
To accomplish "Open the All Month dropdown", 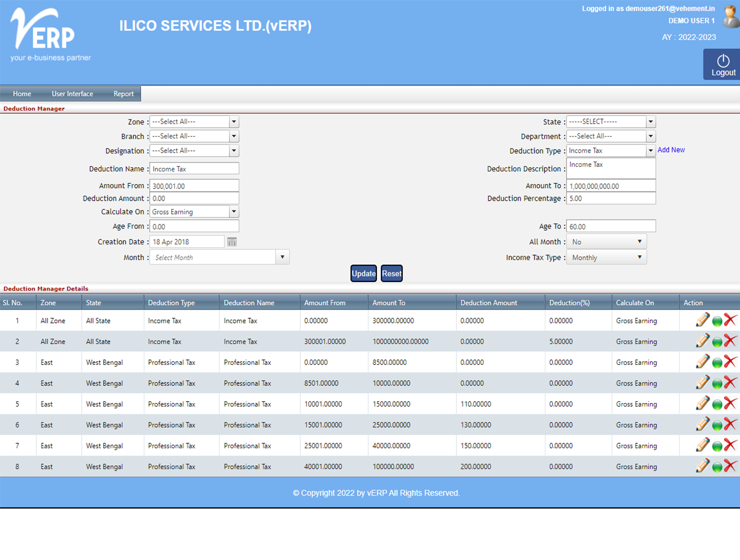I will [x=606, y=242].
